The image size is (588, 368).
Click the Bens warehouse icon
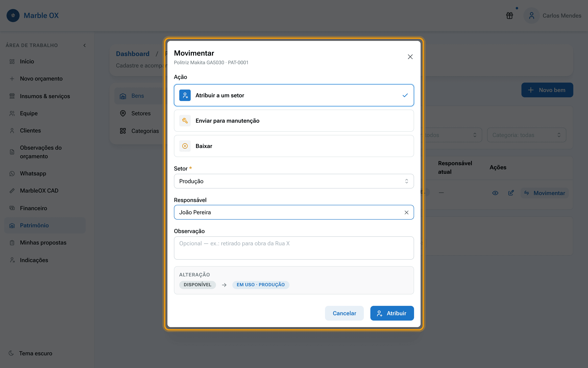point(123,96)
